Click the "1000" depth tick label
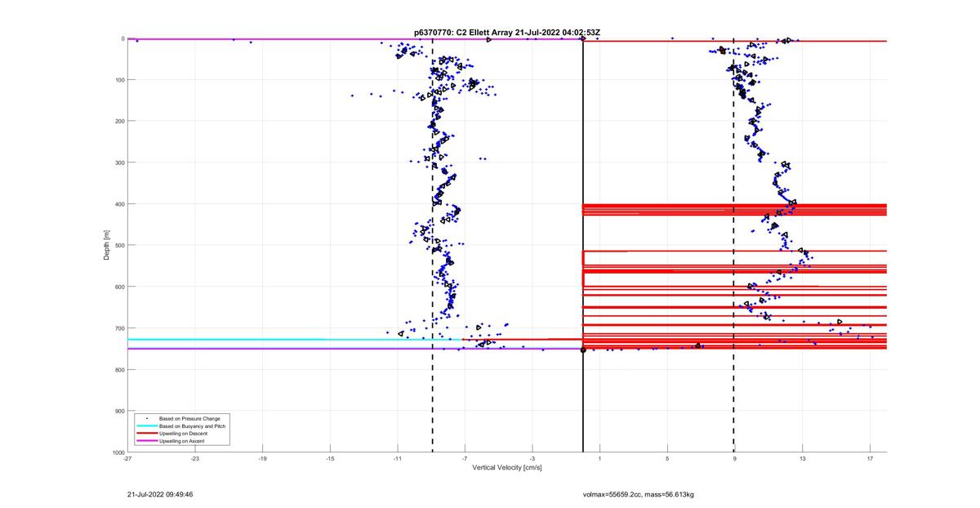This screenshot has height=508, width=980. click(x=118, y=452)
